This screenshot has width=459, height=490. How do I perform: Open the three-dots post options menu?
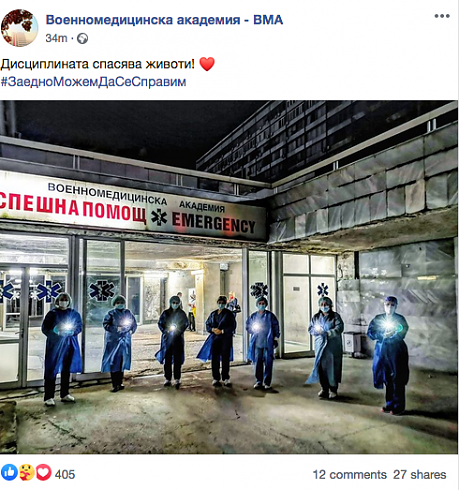pyautogui.click(x=442, y=16)
